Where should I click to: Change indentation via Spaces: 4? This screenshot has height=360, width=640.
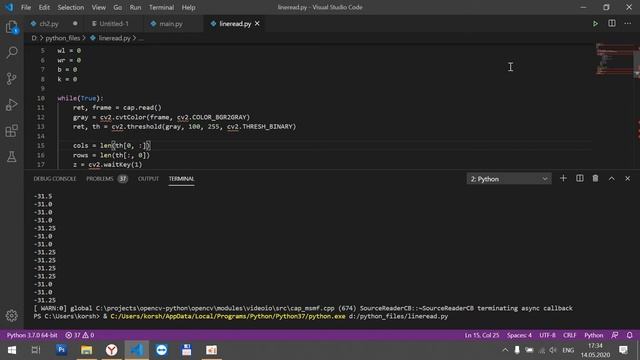(519, 335)
